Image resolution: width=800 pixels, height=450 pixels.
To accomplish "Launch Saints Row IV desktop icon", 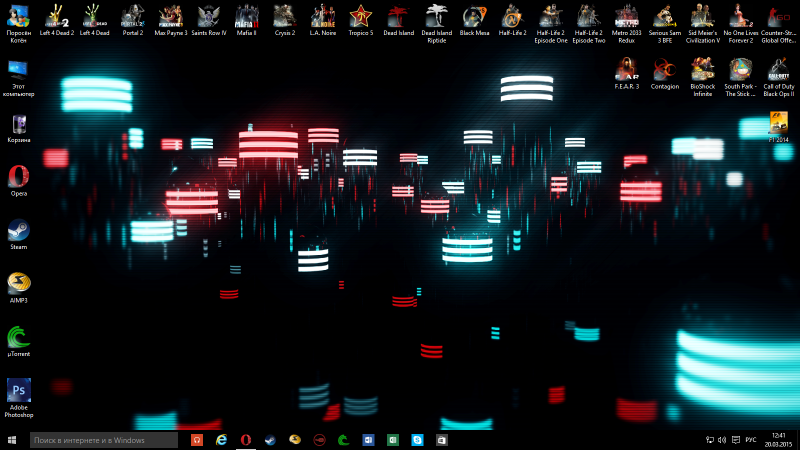I will click(x=209, y=20).
